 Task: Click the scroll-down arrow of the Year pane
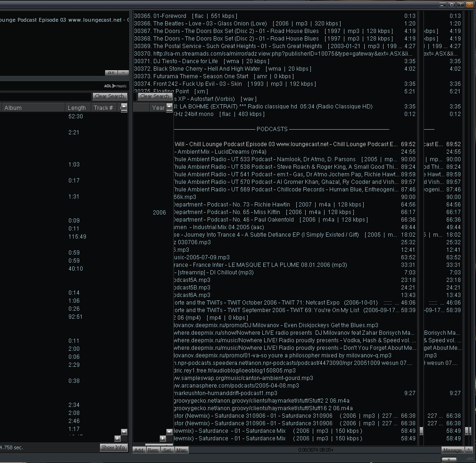[x=169, y=432]
